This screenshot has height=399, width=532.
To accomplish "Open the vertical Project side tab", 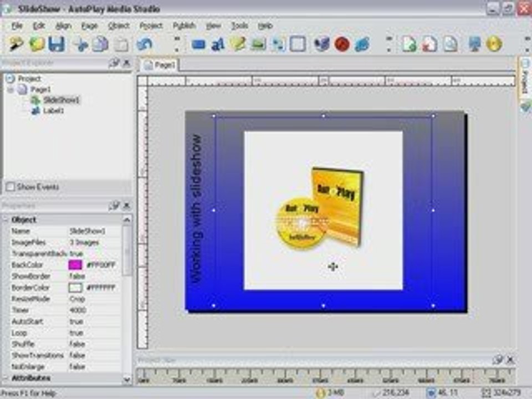I will click(x=525, y=78).
